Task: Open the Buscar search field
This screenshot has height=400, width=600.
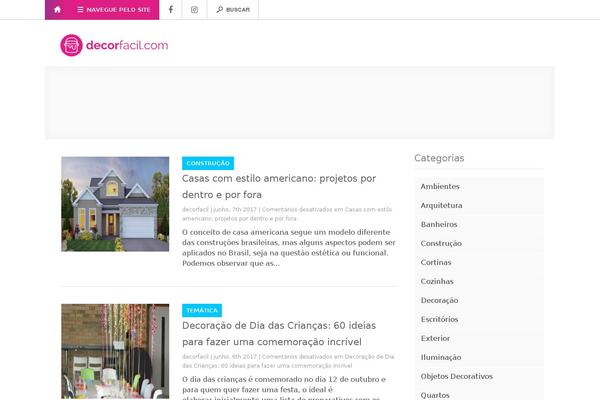Action: point(233,10)
